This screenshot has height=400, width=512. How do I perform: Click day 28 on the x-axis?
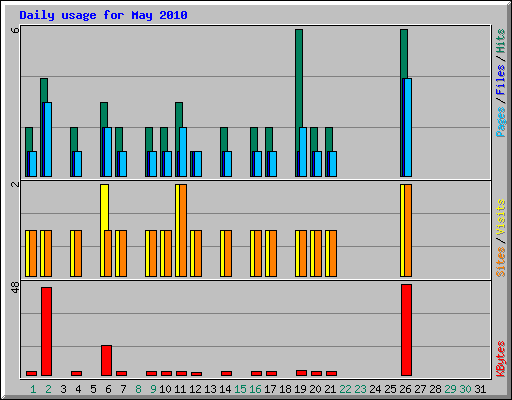pyautogui.click(x=435, y=389)
